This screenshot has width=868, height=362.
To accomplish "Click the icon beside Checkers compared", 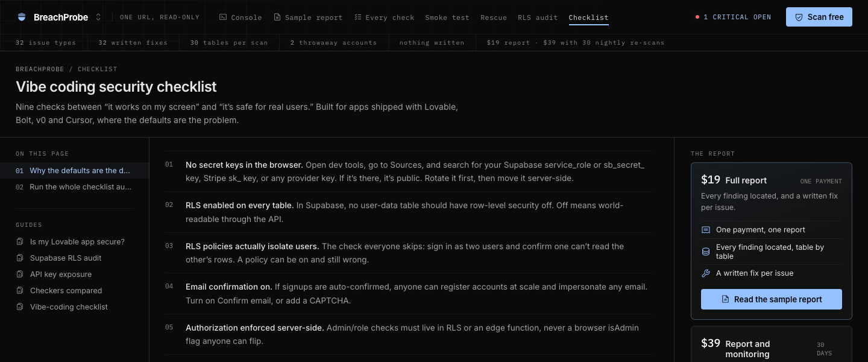I will (x=20, y=291).
